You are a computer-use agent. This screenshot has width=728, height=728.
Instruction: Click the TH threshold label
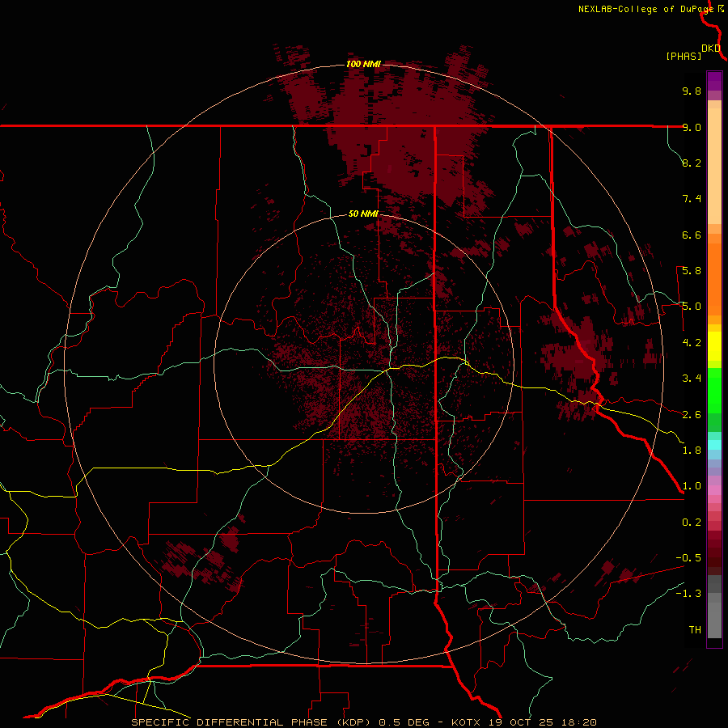pos(695,630)
